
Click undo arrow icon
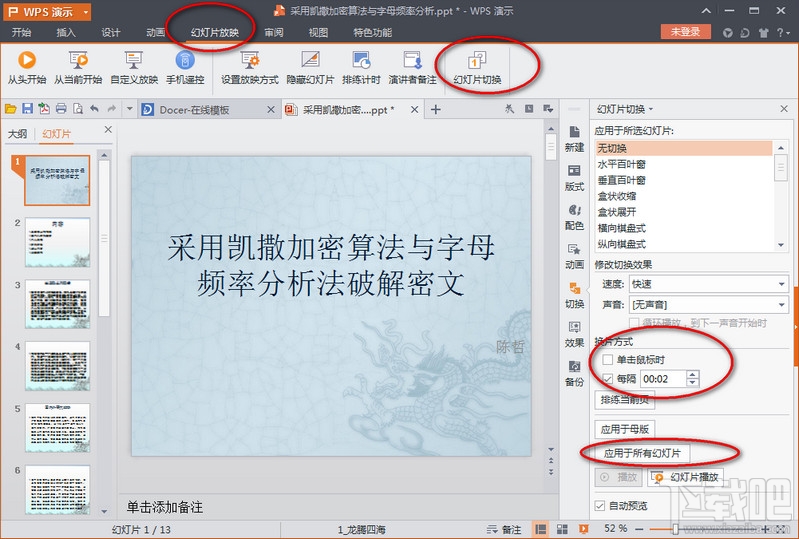point(94,108)
